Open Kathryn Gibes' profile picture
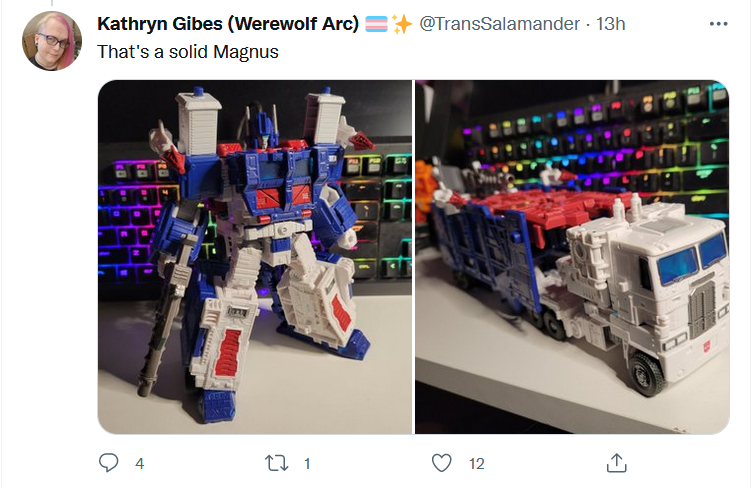This screenshot has height=488, width=751. pos(52,41)
